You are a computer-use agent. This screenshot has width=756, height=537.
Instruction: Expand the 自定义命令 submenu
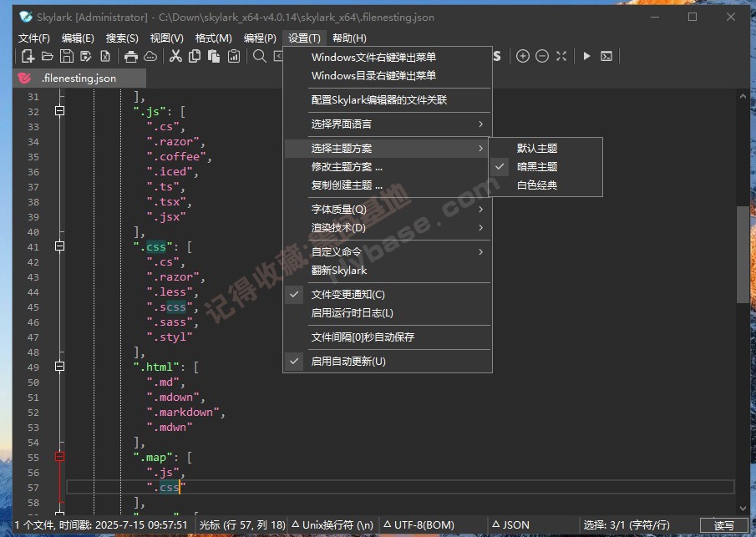pos(388,252)
